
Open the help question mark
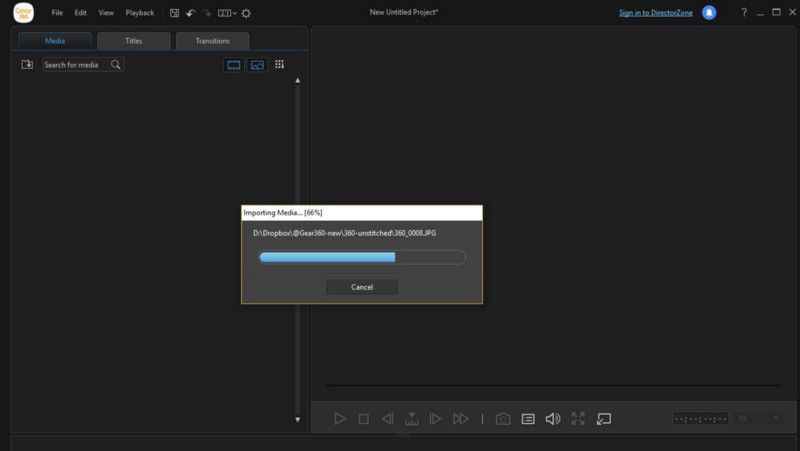(x=744, y=12)
